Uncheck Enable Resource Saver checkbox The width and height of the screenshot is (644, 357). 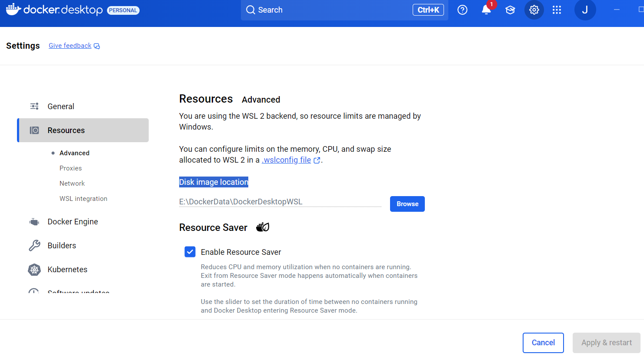pyautogui.click(x=190, y=252)
